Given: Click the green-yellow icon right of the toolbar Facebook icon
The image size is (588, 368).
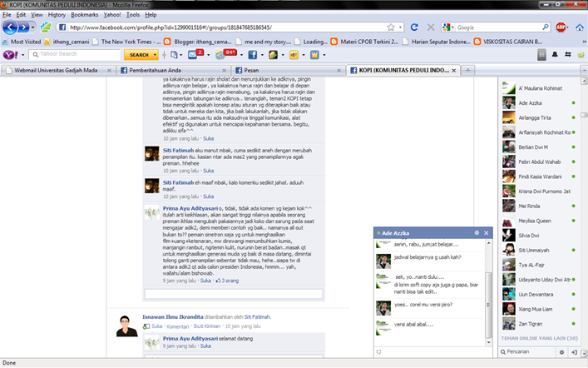Looking at the screenshot, I should [274, 55].
